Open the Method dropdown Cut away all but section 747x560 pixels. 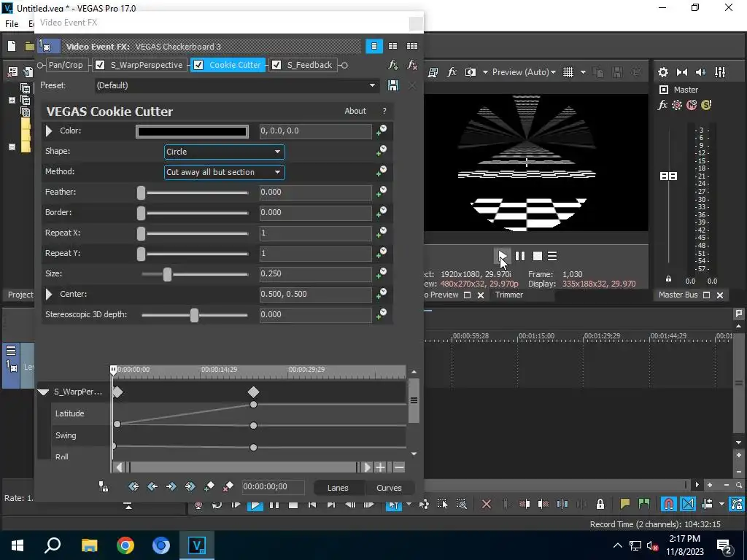click(x=225, y=172)
